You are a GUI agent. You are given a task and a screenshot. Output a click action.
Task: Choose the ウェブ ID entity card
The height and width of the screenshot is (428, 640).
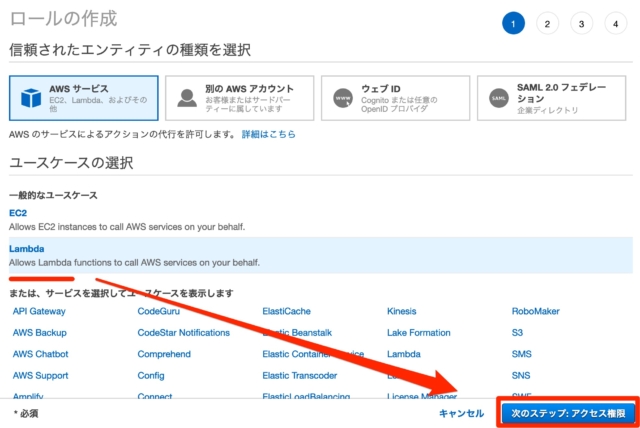[396, 98]
